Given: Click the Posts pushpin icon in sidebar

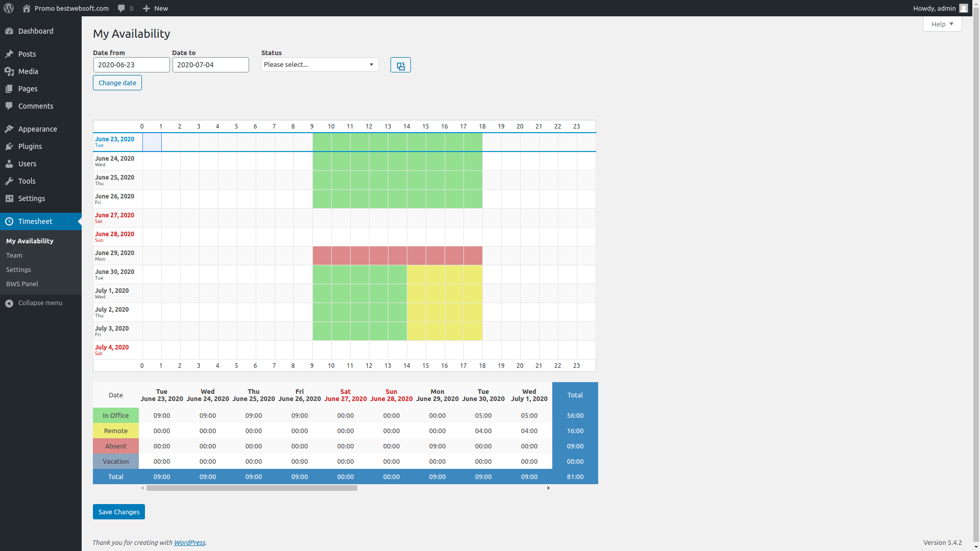Looking at the screenshot, I should pos(9,54).
